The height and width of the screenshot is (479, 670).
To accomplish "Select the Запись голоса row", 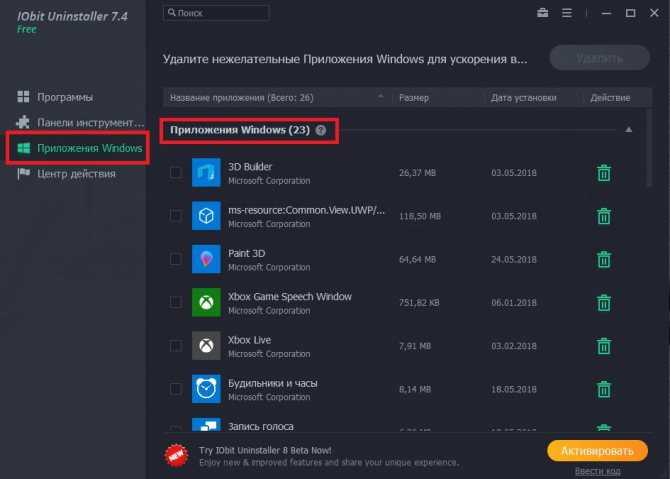I will click(402, 426).
